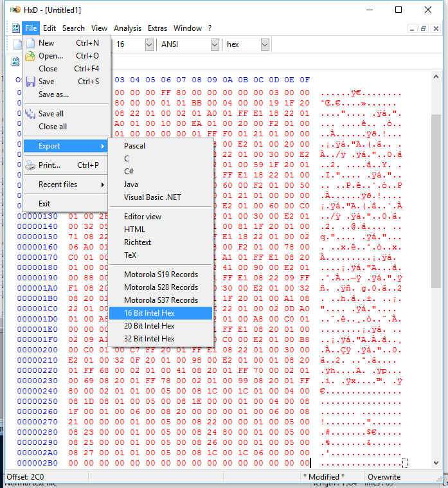Click the hex byte at offset 000002B0
The image size is (448, 488).
73,463
